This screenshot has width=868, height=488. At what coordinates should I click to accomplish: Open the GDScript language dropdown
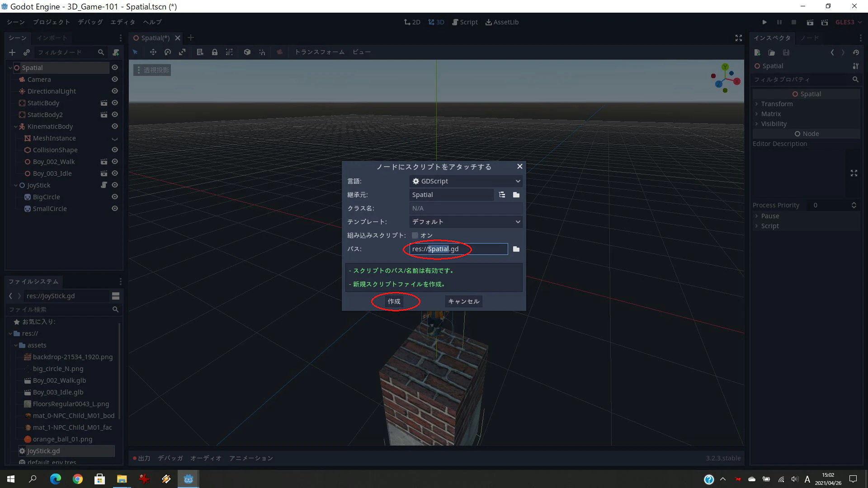tap(466, 181)
